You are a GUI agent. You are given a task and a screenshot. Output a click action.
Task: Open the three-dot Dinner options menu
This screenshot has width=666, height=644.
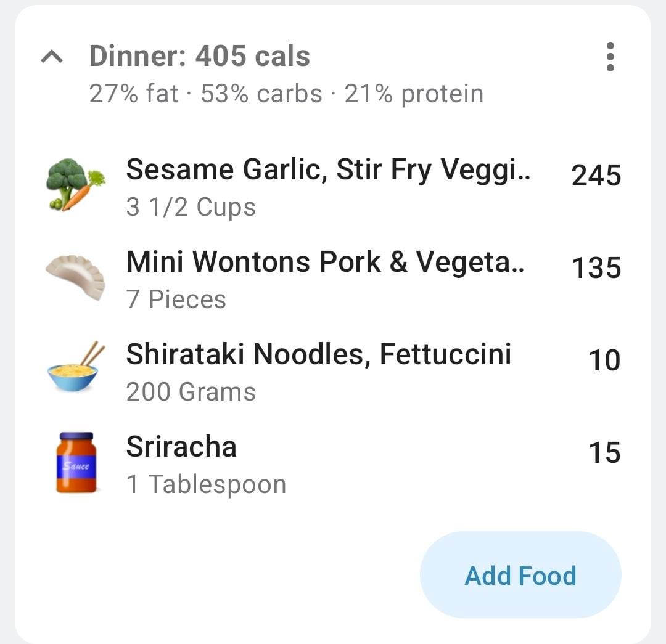point(610,57)
